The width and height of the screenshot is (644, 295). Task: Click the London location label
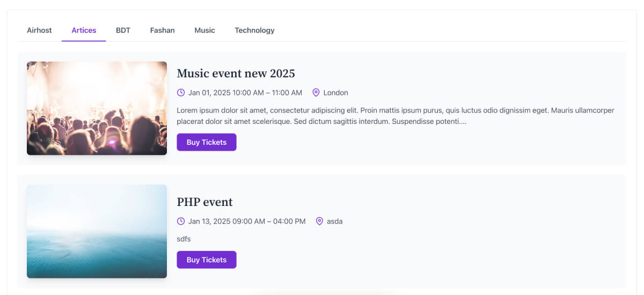336,93
